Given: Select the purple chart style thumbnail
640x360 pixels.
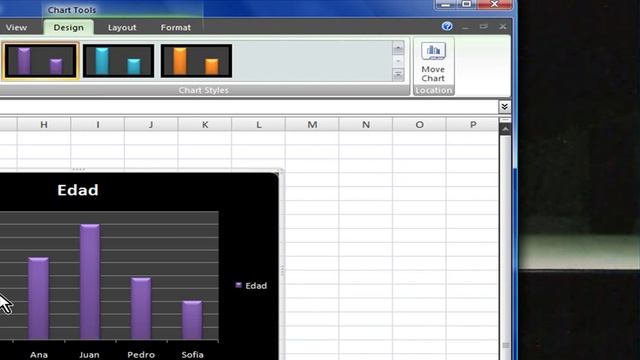Looking at the screenshot, I should pyautogui.click(x=40, y=61).
